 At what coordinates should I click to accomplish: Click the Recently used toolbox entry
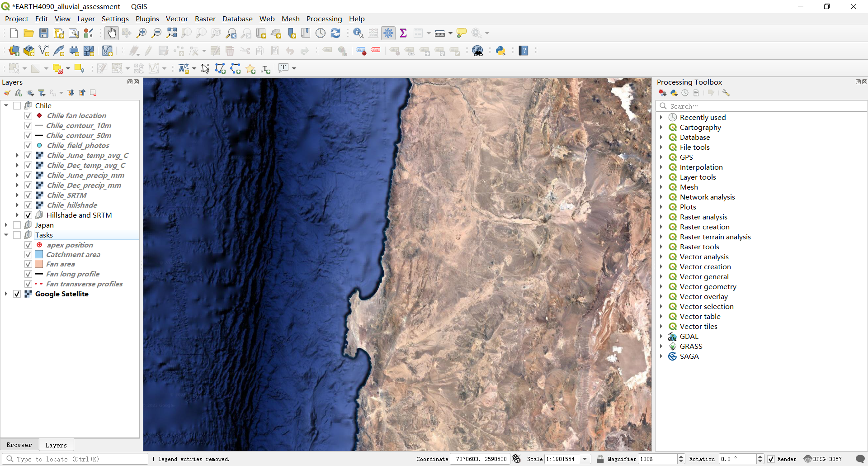[x=703, y=117]
